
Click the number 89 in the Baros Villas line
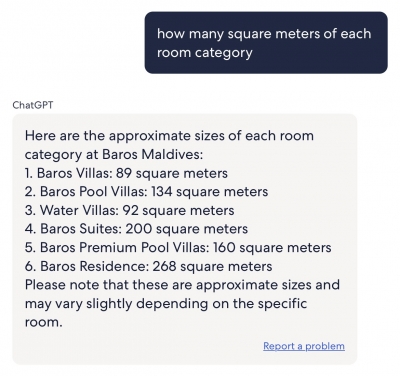coord(124,173)
